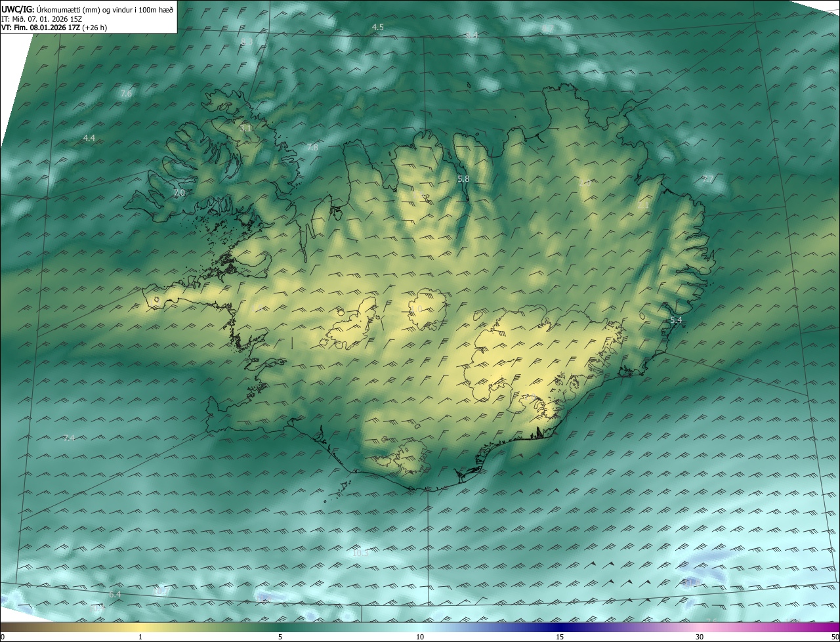
Task: Click the 'VT: Fim. 08.01.2026 17Z (+26 h)' line
Action: [54, 28]
